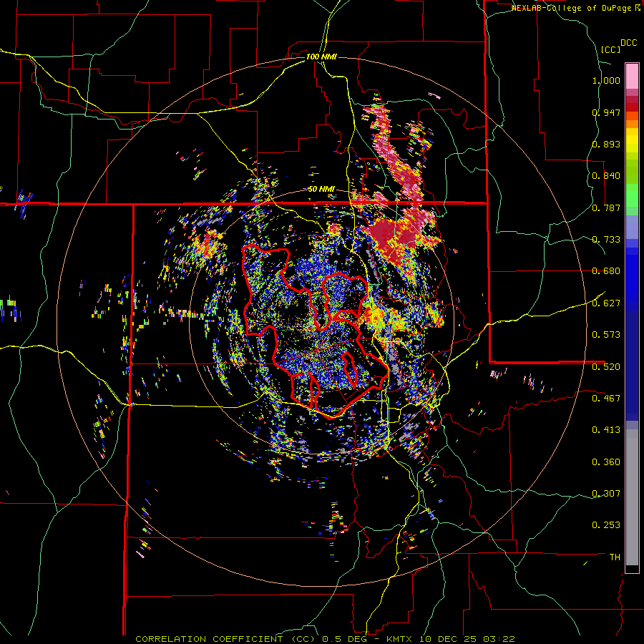The height and width of the screenshot is (644, 644).
Task: Click the 0.947 legend value
Action: point(606,112)
